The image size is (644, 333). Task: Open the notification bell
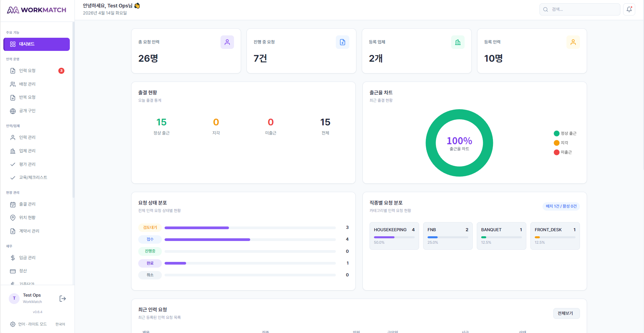coord(629,9)
